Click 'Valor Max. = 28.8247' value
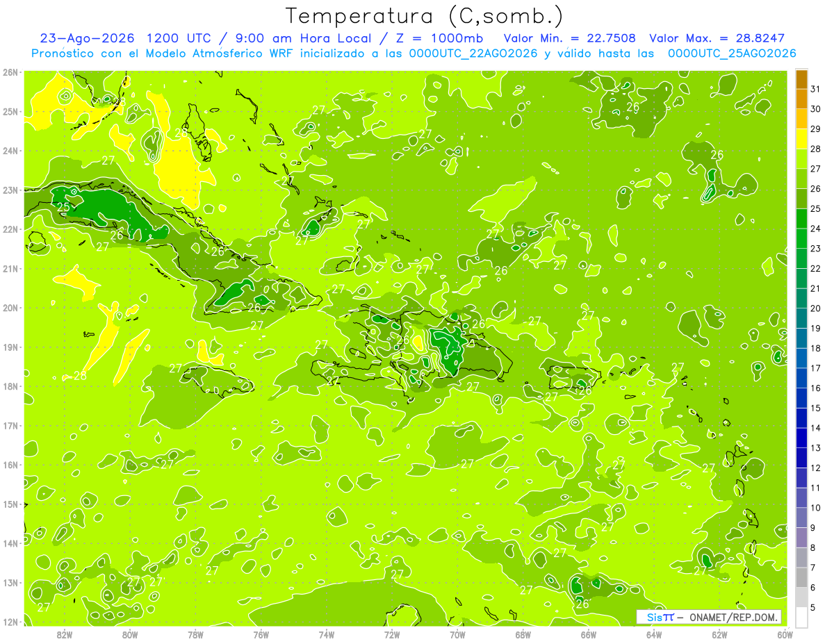This screenshot has height=644, width=834. tap(717, 38)
